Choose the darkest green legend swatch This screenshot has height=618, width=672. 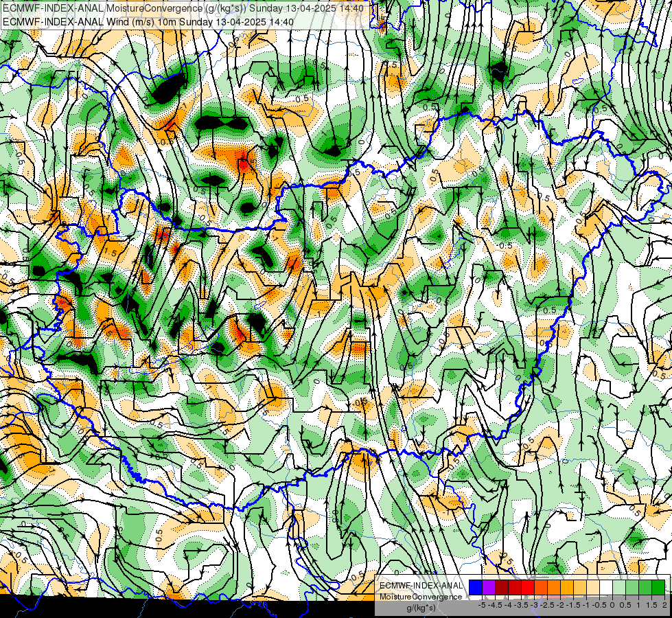click(658, 587)
